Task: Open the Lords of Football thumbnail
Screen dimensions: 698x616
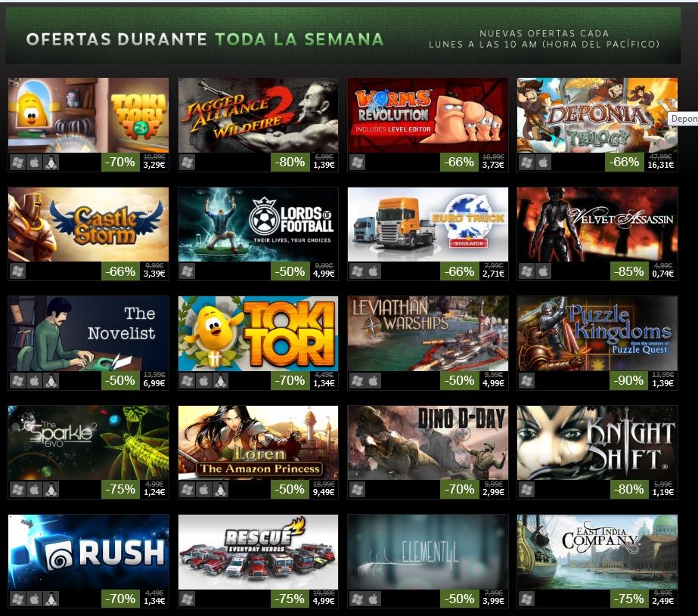Action: [x=258, y=224]
